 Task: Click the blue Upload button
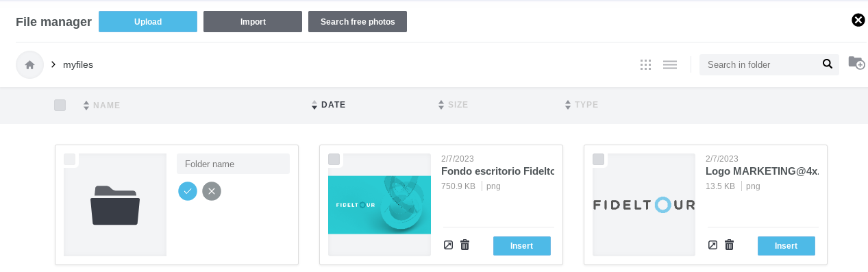pyautogui.click(x=148, y=22)
